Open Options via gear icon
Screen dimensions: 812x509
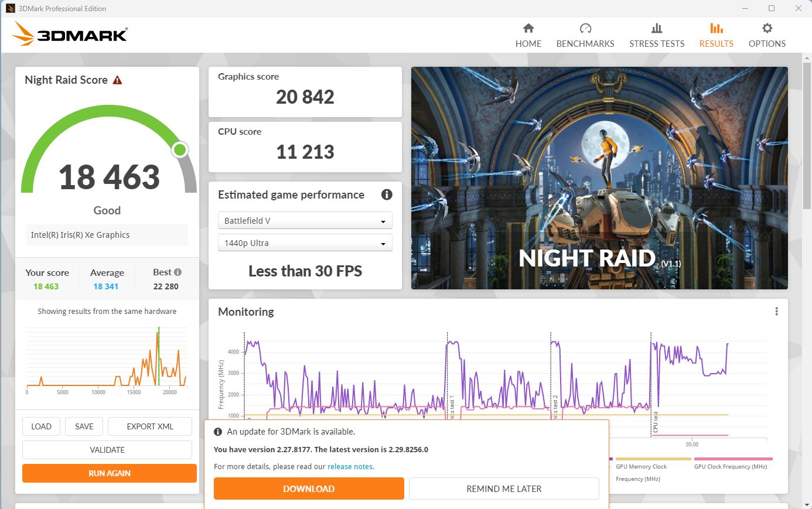click(x=767, y=28)
